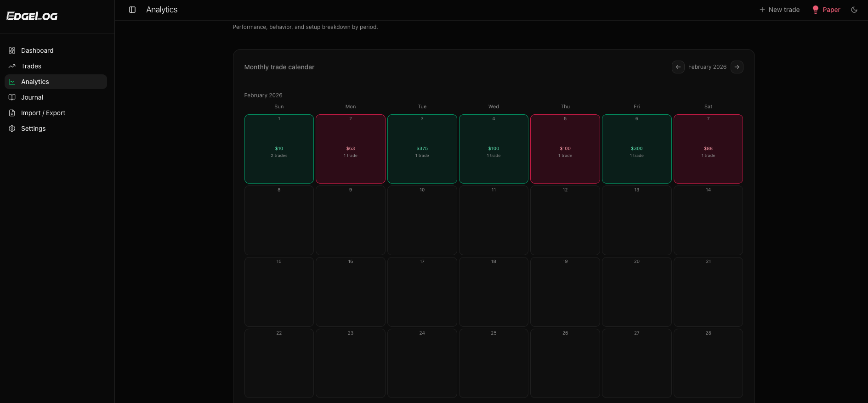Open Import / Export page

point(56,113)
